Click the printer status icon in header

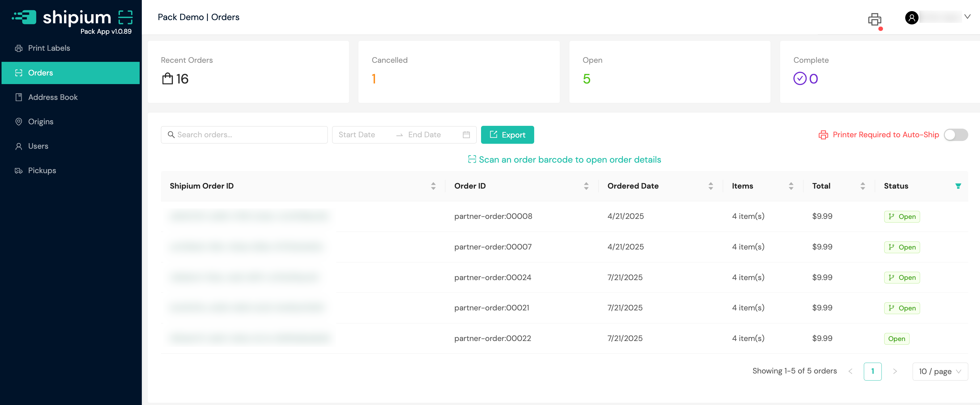pos(874,19)
